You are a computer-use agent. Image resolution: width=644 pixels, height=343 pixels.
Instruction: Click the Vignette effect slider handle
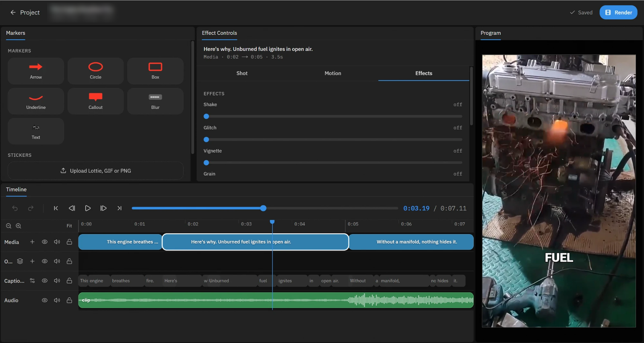[206, 163]
